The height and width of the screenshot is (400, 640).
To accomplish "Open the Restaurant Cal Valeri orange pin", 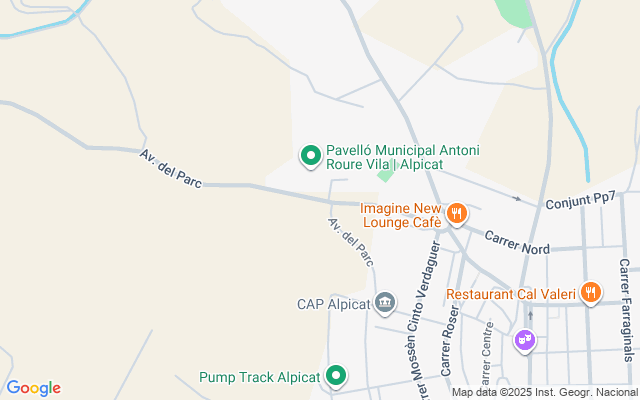I will [x=590, y=293].
